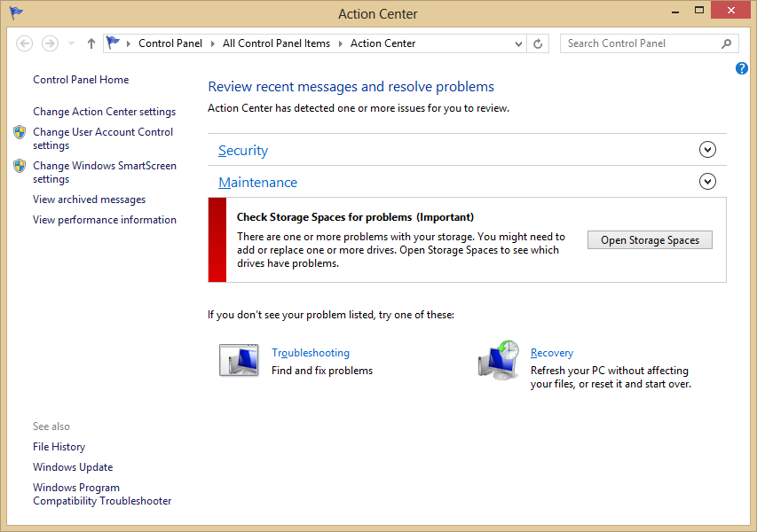The width and height of the screenshot is (757, 532).
Task: Open the address bar history dropdown
Action: 518,44
